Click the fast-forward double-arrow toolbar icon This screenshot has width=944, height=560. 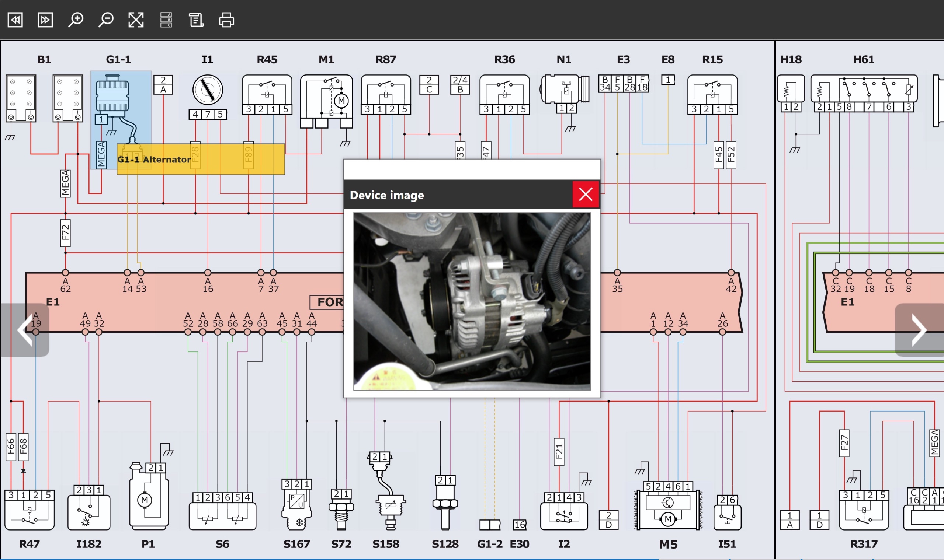pos(45,20)
